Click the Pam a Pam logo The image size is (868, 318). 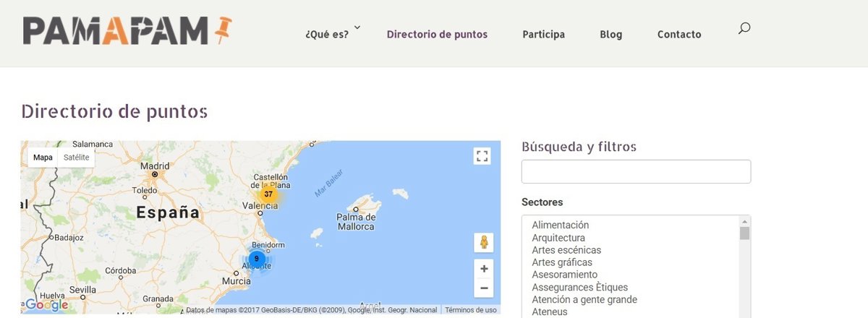tap(127, 31)
